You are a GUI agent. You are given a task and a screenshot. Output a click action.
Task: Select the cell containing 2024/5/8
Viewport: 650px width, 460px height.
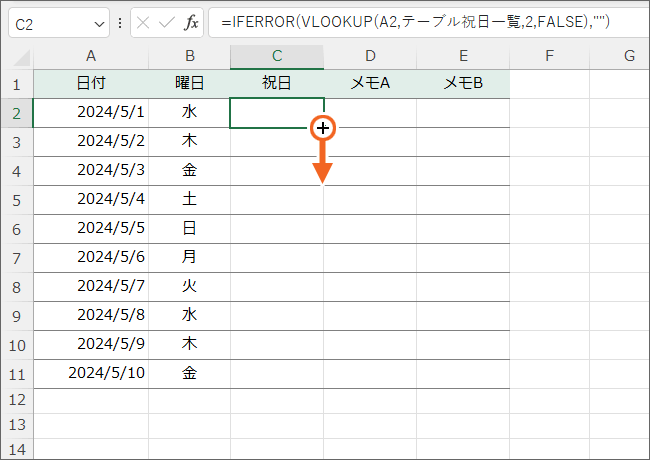click(91, 316)
